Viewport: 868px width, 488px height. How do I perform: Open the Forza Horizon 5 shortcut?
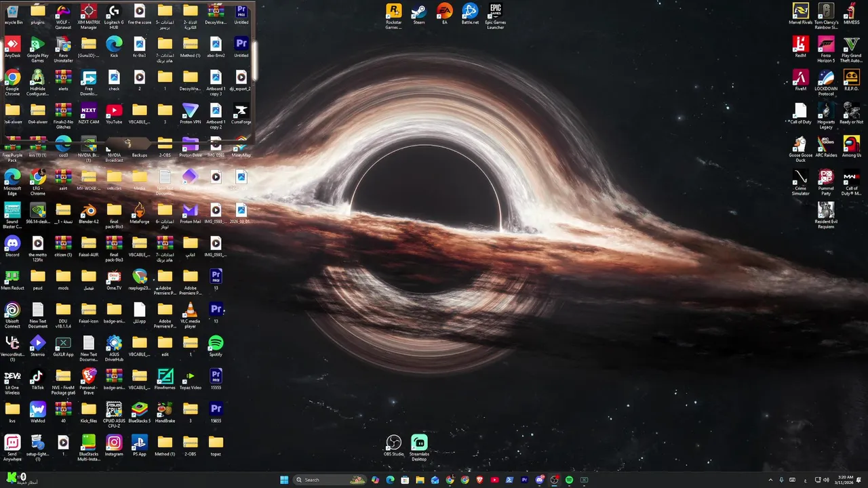point(826,49)
